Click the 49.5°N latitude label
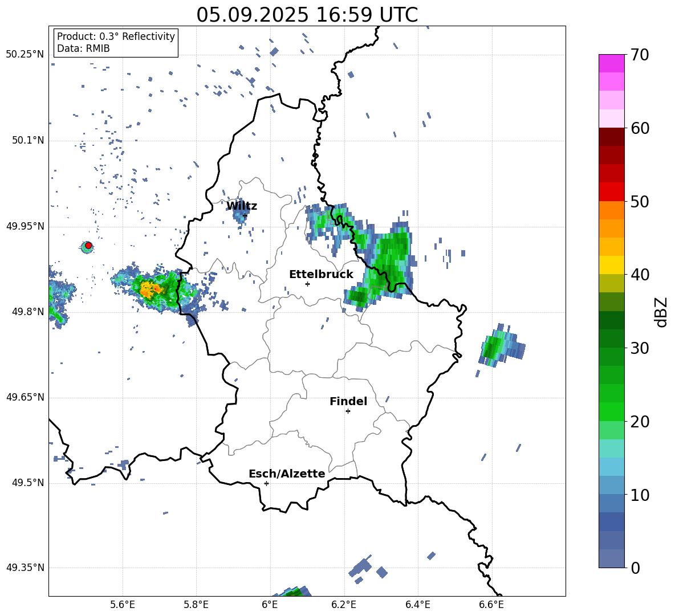The image size is (675, 616). click(x=28, y=483)
